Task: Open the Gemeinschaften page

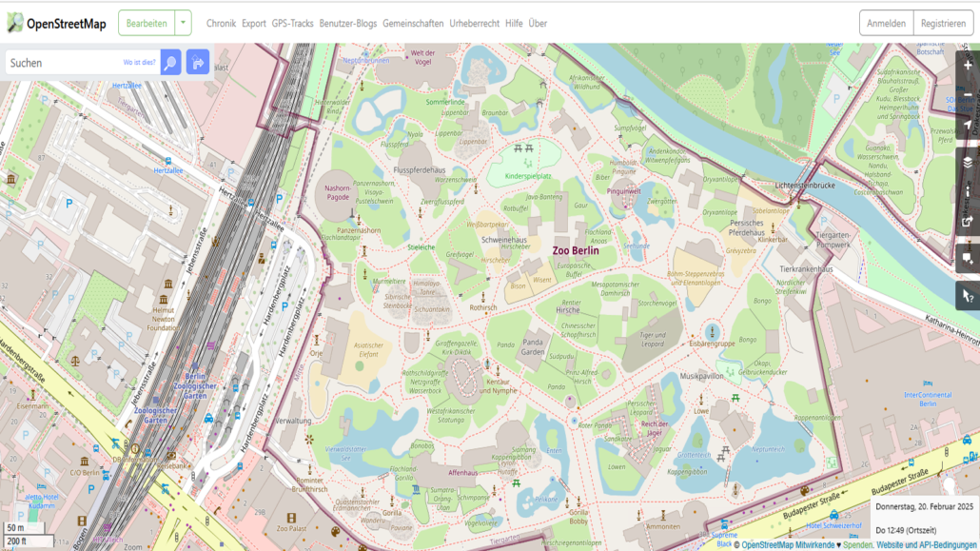Action: (413, 23)
